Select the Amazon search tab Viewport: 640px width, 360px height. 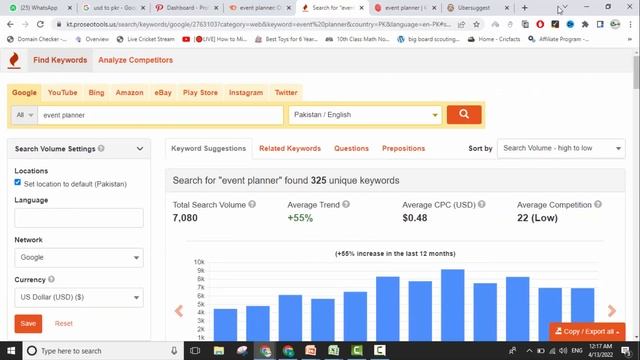129,93
